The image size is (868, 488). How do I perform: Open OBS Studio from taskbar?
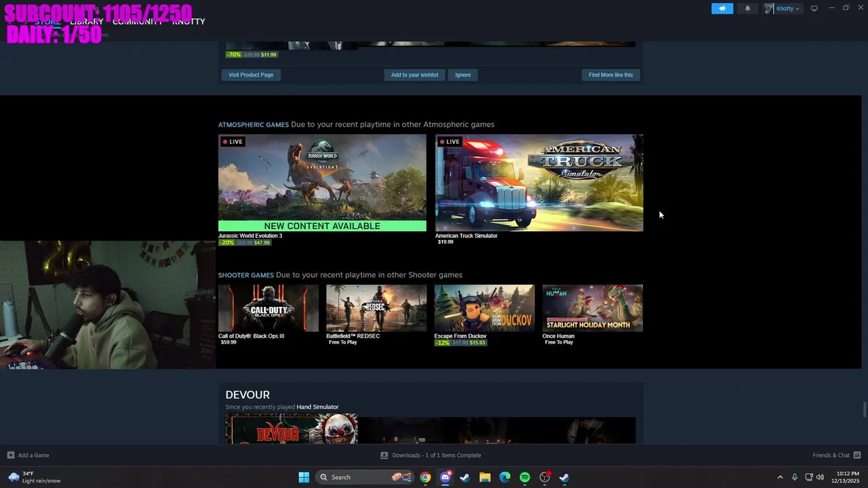tap(545, 477)
